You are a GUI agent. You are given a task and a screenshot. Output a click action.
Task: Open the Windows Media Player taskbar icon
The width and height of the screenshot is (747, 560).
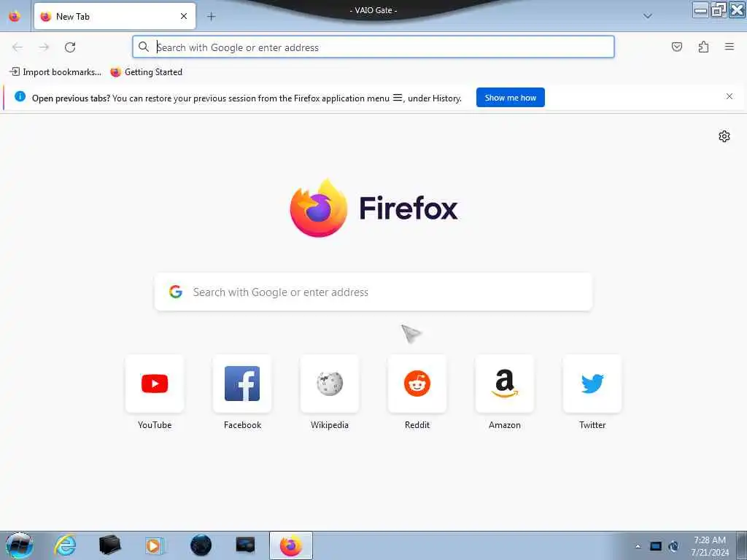[x=155, y=545]
